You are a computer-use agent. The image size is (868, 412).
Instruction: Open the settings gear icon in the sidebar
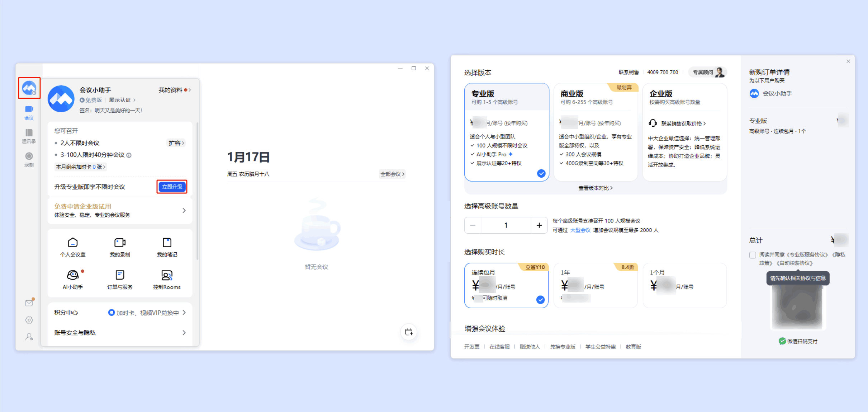[29, 320]
